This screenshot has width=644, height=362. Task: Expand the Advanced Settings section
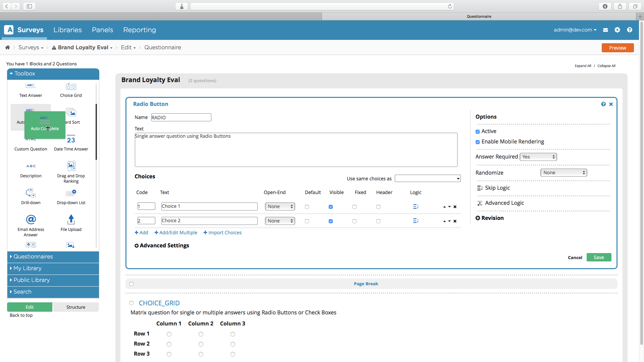point(162,245)
